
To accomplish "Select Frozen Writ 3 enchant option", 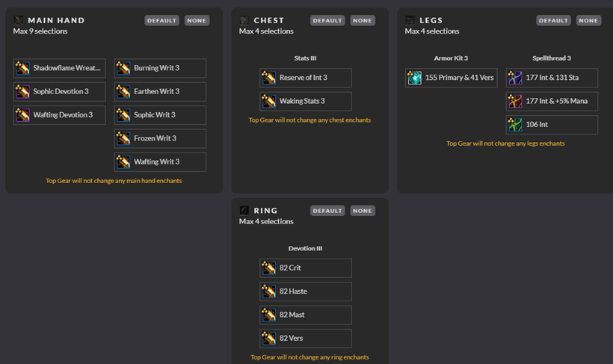I will (160, 138).
